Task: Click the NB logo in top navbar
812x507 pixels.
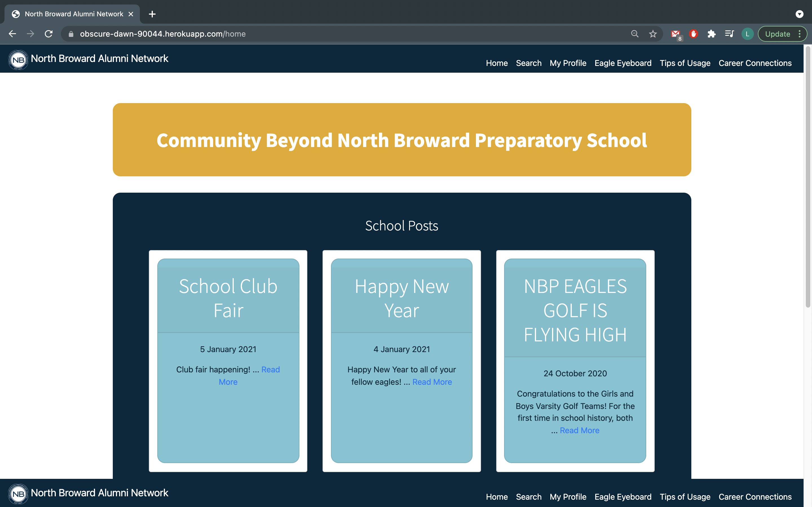Action: click(x=18, y=60)
